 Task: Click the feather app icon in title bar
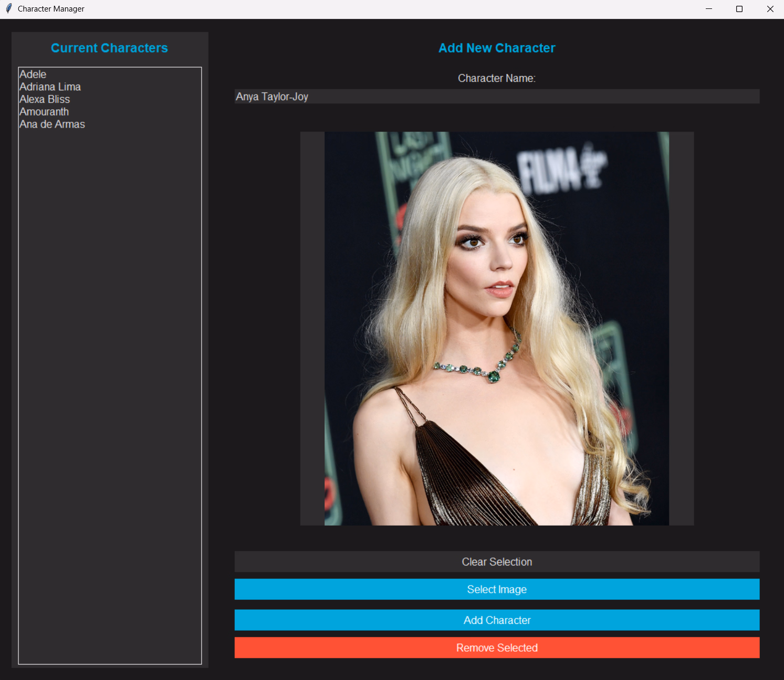(x=8, y=9)
